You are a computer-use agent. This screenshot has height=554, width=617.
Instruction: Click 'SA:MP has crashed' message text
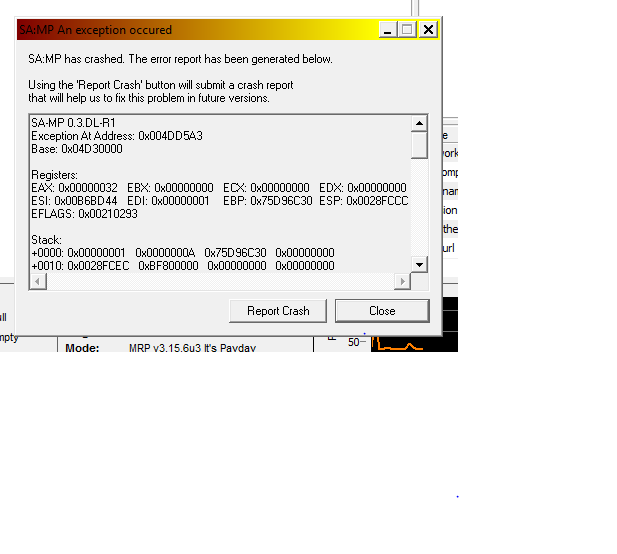180,59
